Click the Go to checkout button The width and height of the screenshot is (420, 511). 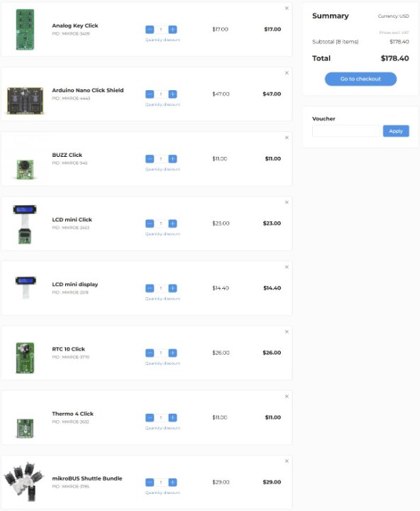pos(360,79)
